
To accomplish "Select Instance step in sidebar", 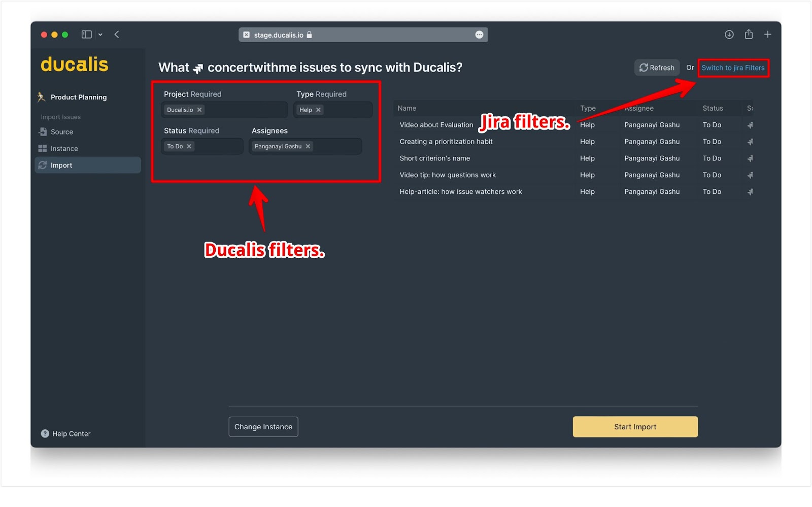I will coord(64,149).
